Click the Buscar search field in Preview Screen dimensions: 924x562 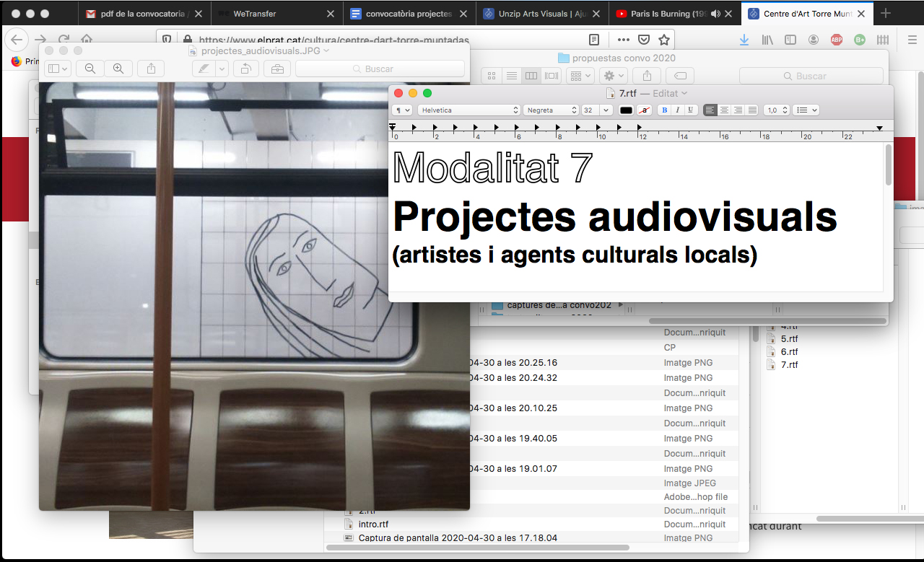[x=380, y=69]
